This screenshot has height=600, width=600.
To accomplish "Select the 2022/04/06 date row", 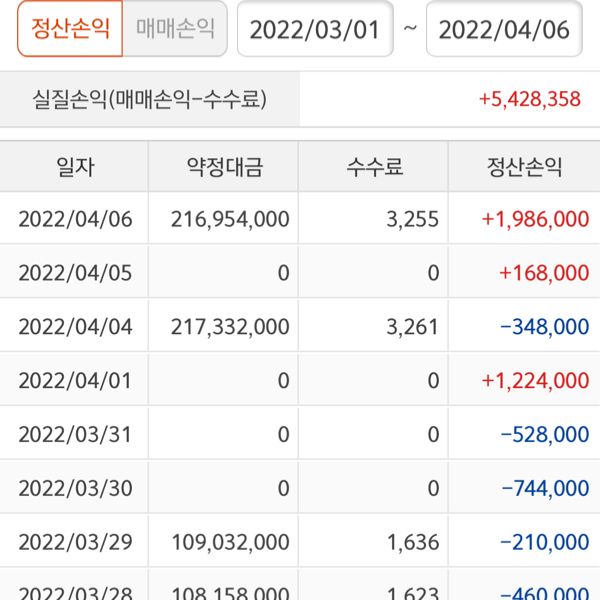I will coord(75,219).
